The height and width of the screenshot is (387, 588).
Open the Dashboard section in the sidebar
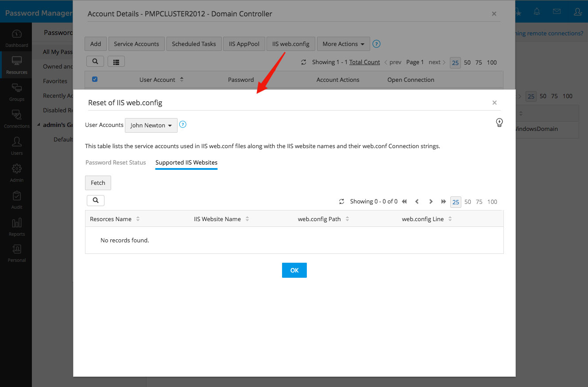(16, 38)
